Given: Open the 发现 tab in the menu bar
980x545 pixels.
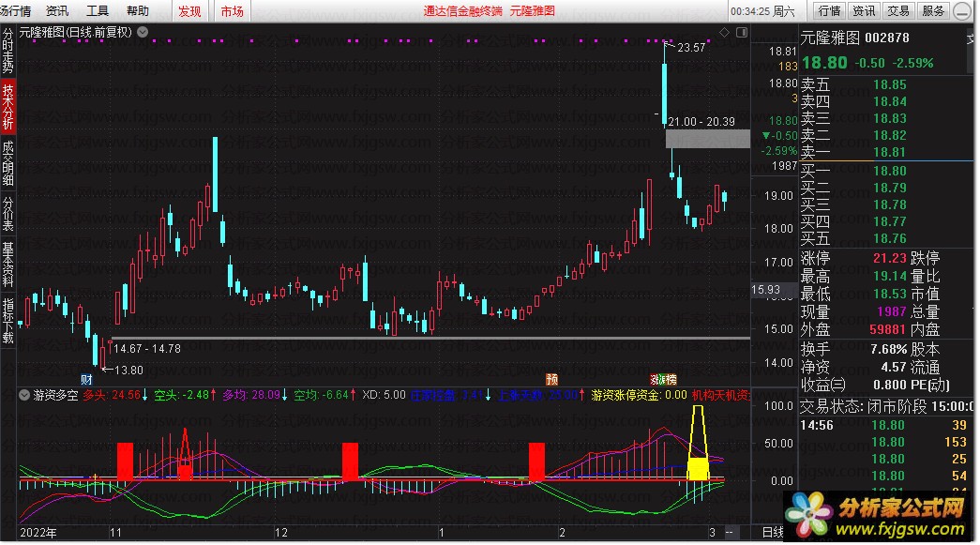Looking at the screenshot, I should 189,11.
